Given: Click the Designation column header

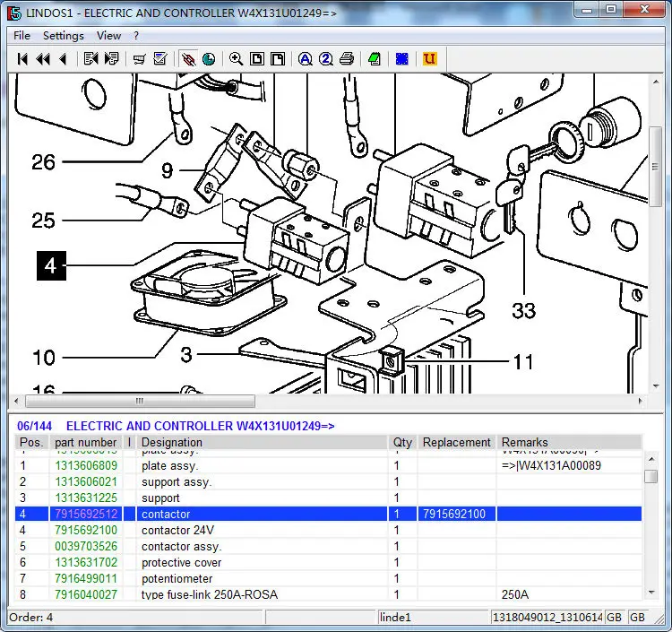Looking at the screenshot, I should point(262,442).
